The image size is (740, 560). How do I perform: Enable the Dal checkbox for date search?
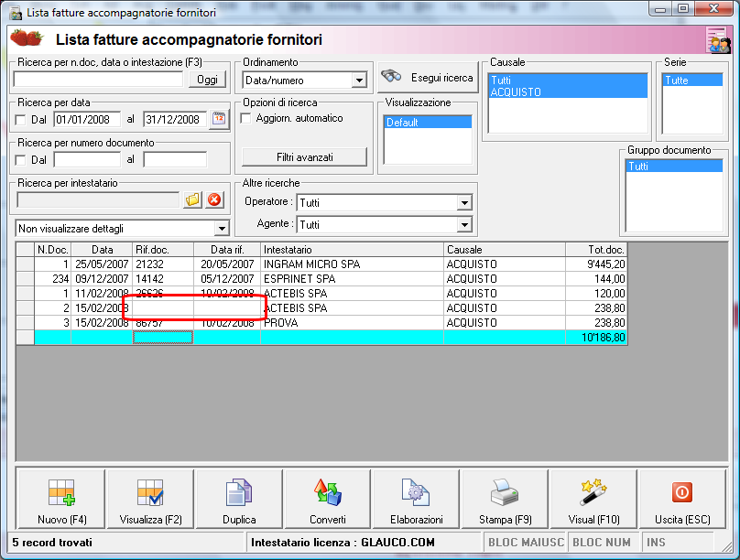point(20,120)
